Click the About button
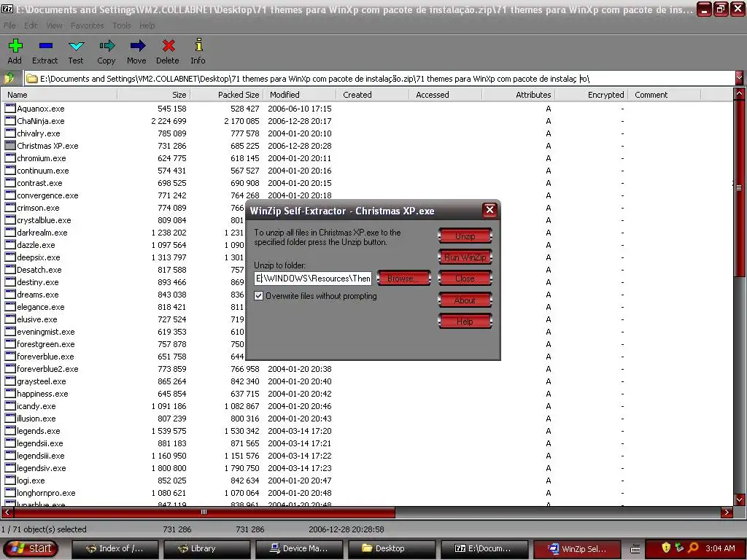The height and width of the screenshot is (560, 747). tap(465, 300)
